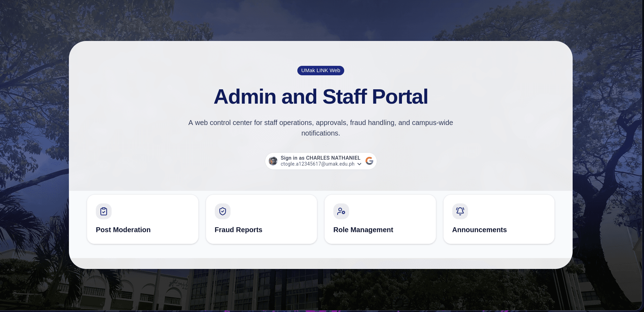
Task: Expand the account chooser chevron
Action: point(359,164)
